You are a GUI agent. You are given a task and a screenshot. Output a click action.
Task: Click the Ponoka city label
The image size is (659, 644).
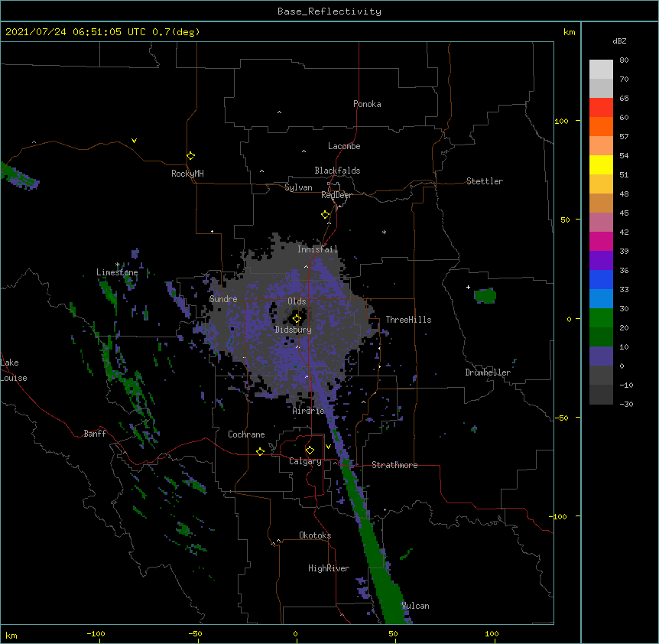coord(367,104)
